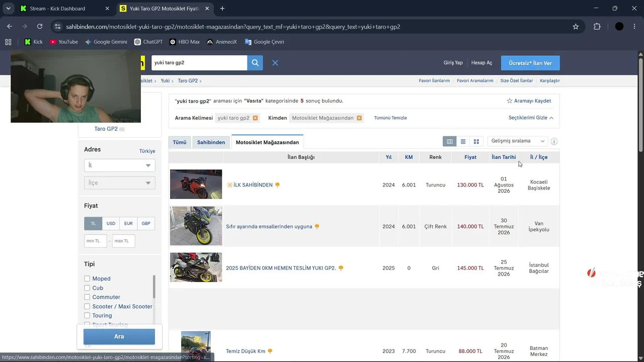This screenshot has width=644, height=362.
Task: Switch to the grid gallery view icon
Action: [476, 141]
